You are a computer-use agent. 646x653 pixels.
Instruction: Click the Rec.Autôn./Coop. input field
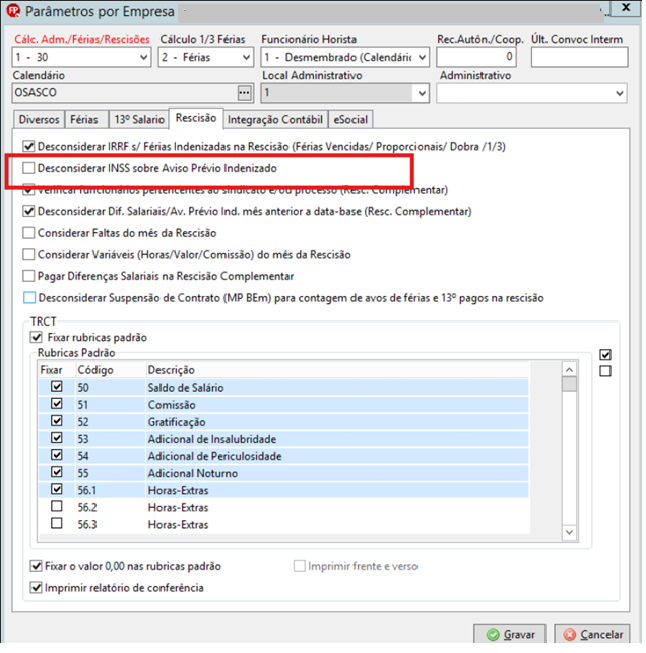point(476,57)
